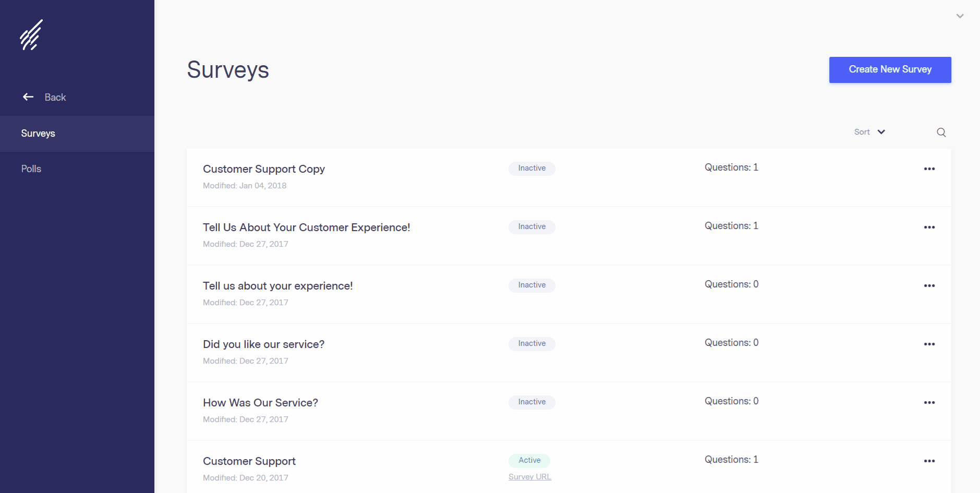Click 'Modified: Jan 04, 2018' text
The width and height of the screenshot is (980, 493).
(245, 186)
